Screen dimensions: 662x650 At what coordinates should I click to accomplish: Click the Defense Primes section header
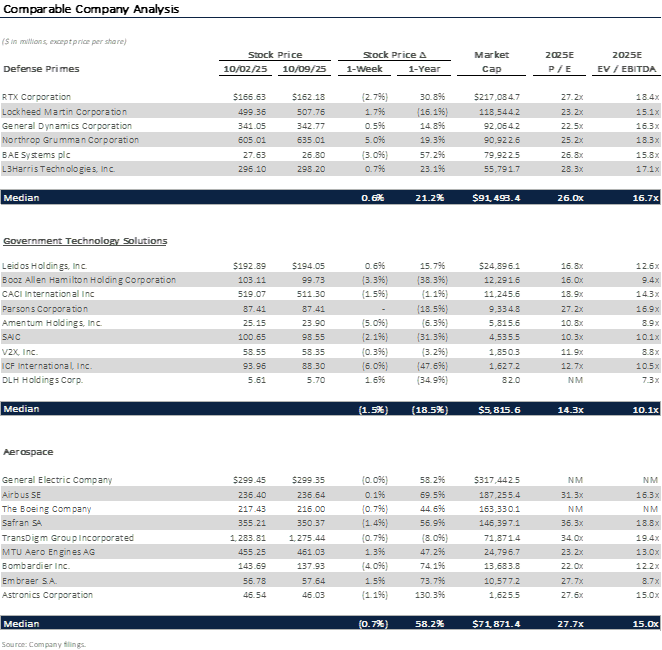click(x=41, y=69)
